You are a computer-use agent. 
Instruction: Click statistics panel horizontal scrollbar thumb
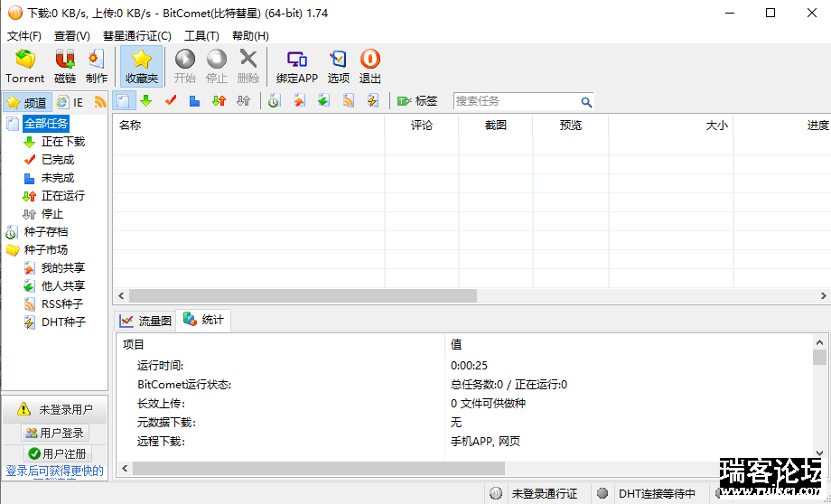click(319, 469)
